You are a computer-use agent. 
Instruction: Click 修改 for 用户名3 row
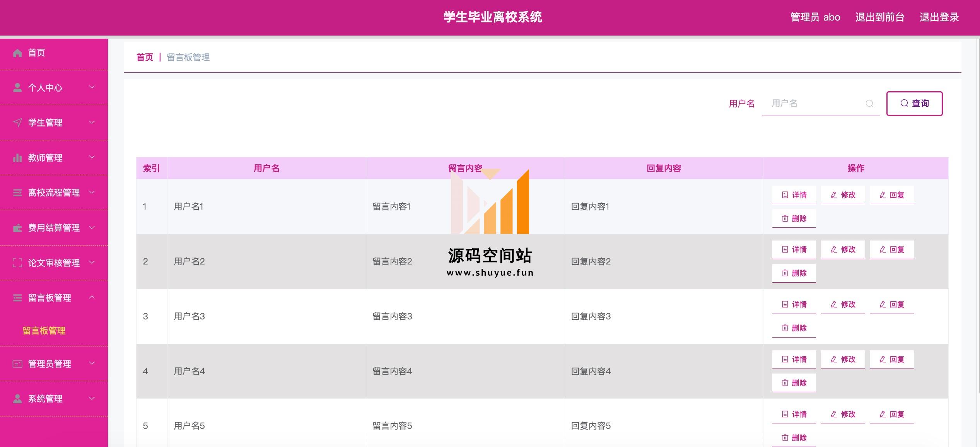click(x=843, y=305)
